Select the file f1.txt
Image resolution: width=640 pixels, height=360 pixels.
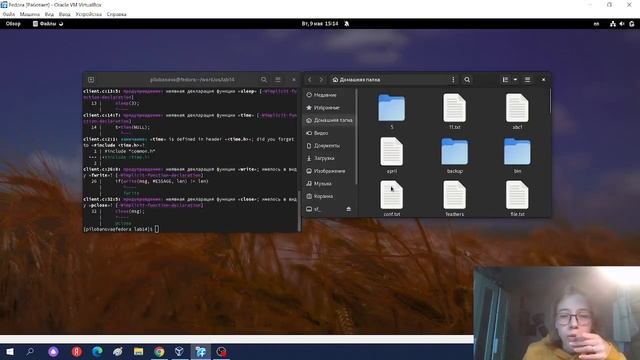pyautogui.click(x=454, y=111)
